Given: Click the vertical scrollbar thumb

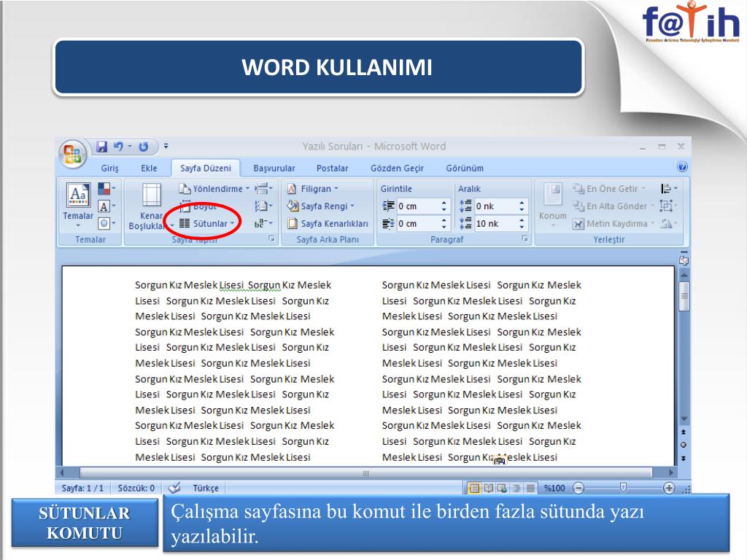Looking at the screenshot, I should (x=684, y=296).
